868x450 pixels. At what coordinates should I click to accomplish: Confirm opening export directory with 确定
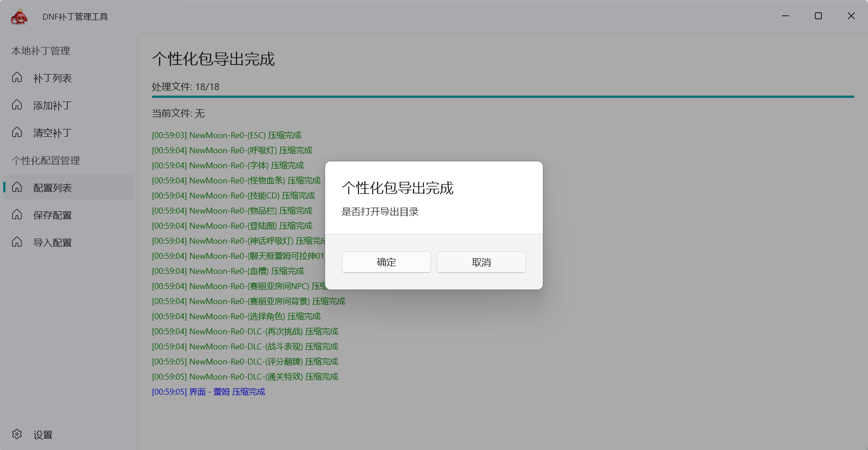pos(386,262)
